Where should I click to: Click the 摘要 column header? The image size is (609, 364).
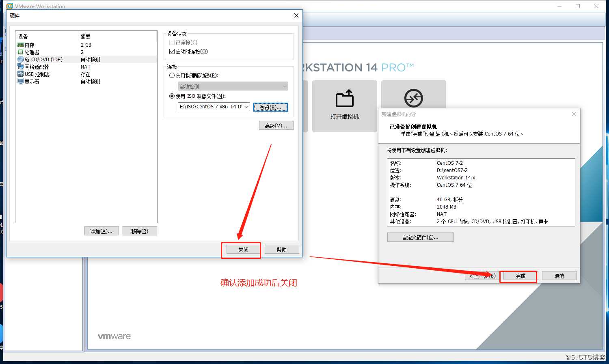click(x=117, y=36)
